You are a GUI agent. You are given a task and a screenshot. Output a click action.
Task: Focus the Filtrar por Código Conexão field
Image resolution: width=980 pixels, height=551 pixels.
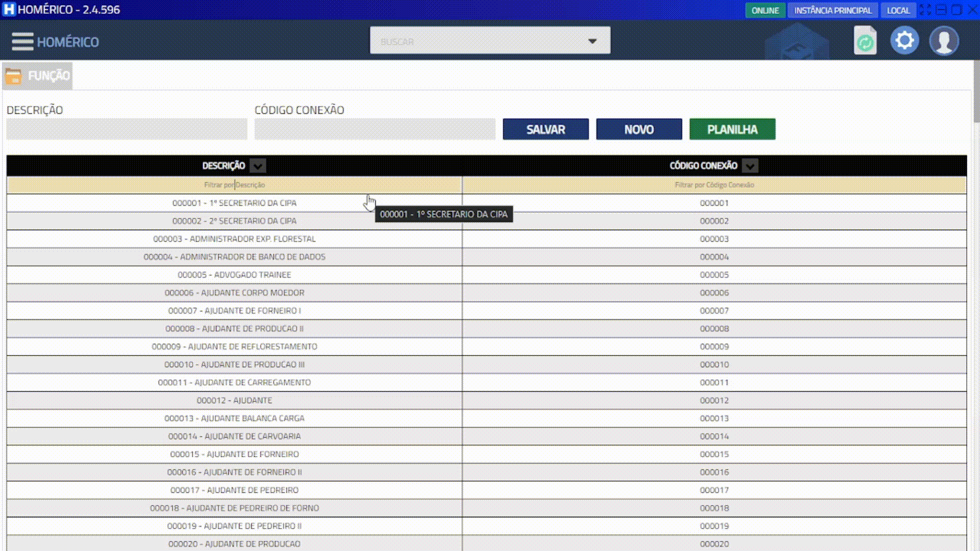[714, 185]
